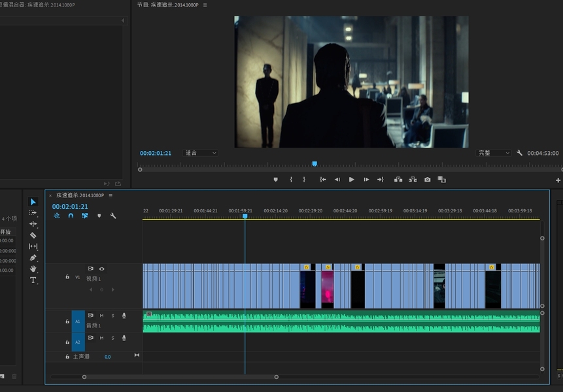
Task: Click Program monitor timecode 00:02:01:21
Action: pyautogui.click(x=156, y=153)
